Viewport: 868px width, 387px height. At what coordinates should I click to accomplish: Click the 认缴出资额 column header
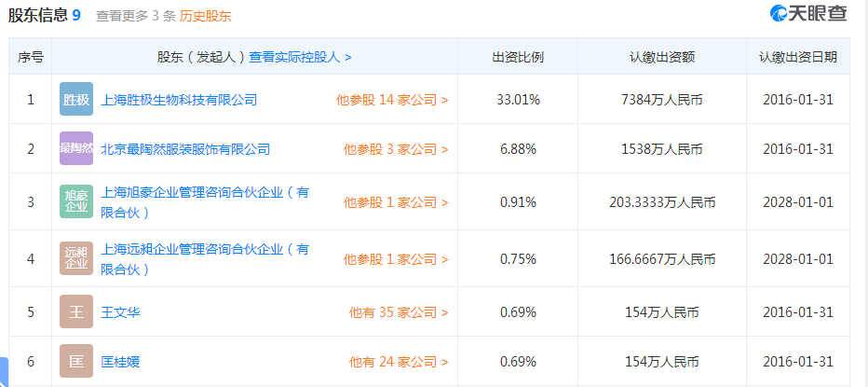click(x=662, y=57)
